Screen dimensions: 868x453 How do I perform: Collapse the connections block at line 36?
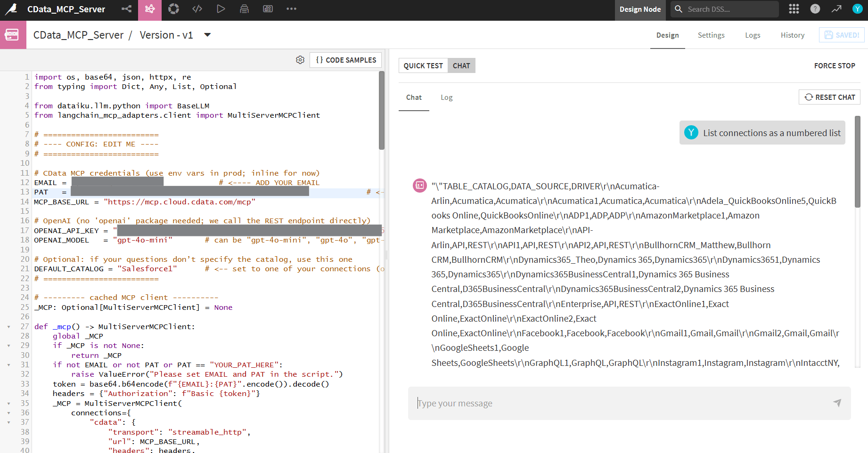(9, 413)
